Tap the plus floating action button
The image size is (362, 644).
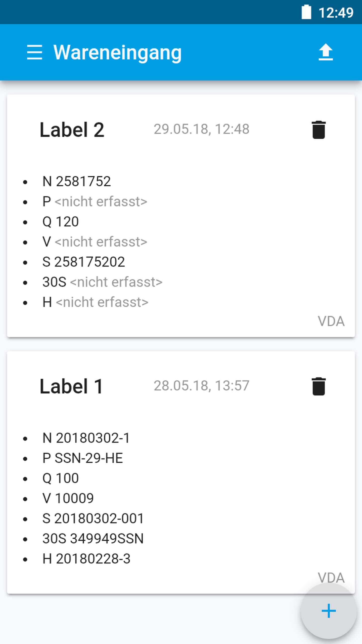coord(329,611)
